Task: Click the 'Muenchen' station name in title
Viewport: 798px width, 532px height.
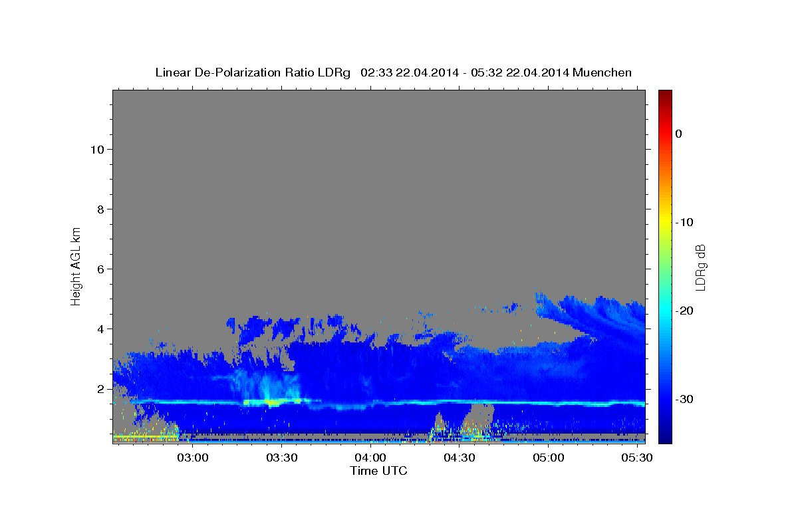Action: (x=602, y=72)
